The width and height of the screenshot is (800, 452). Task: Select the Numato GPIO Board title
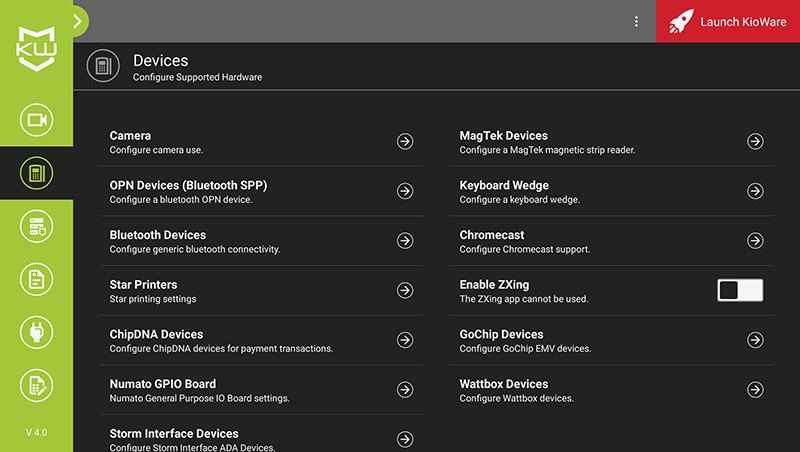click(163, 384)
